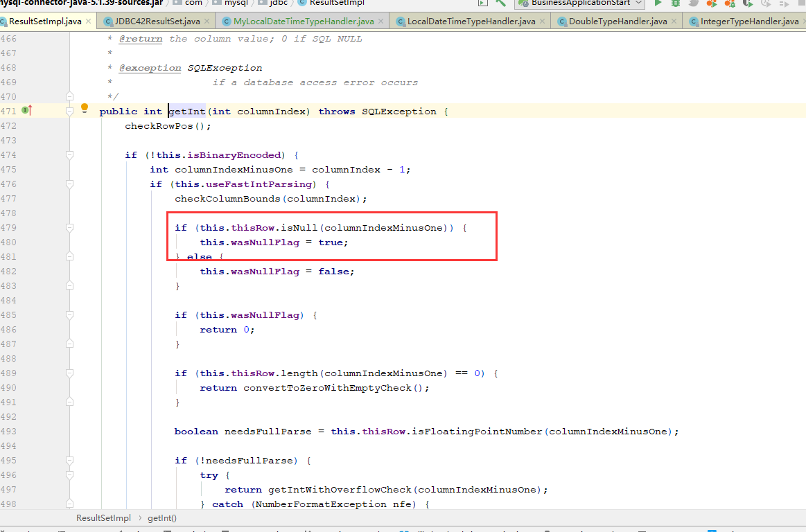Switch to the JDBC42ResultSet.java tab
The image size is (806, 532).
(x=157, y=21)
